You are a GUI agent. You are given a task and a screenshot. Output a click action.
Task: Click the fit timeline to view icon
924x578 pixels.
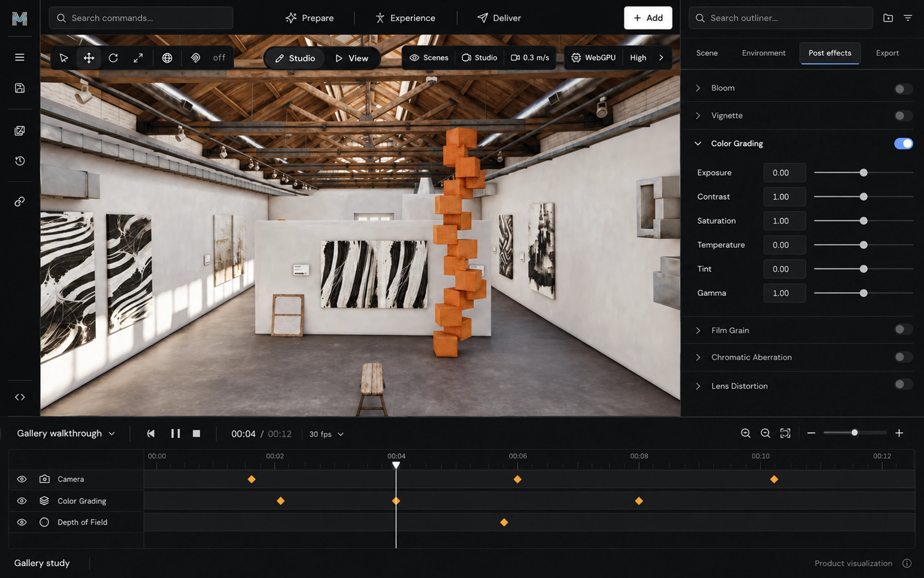[785, 433]
